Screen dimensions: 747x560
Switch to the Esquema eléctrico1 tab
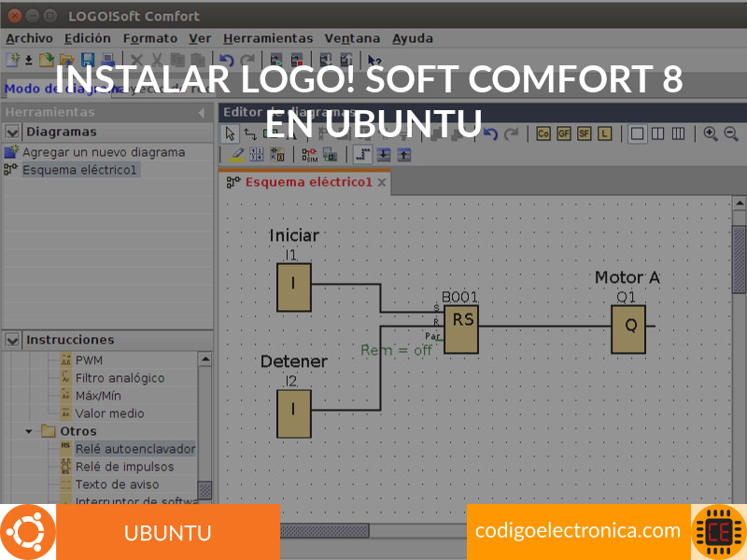coord(308,182)
